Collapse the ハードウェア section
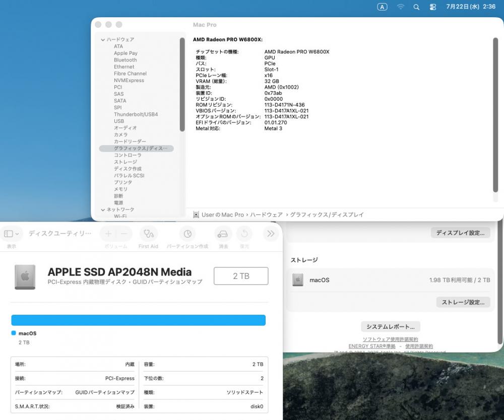 (x=103, y=40)
